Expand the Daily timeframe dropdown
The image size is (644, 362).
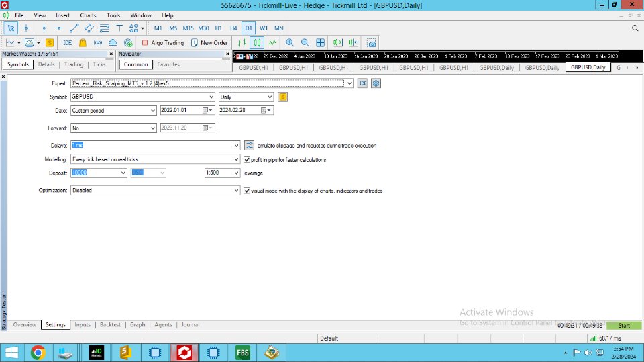click(270, 97)
